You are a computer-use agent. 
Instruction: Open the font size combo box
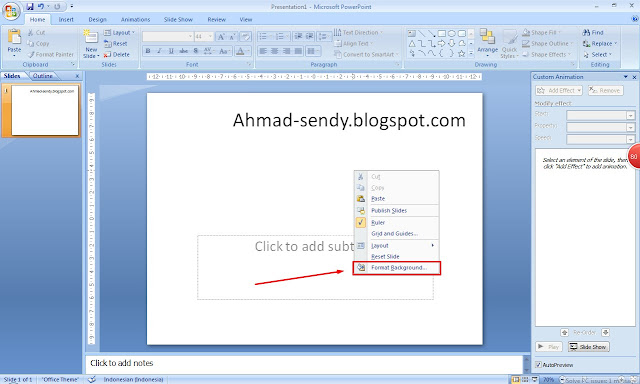204,37
